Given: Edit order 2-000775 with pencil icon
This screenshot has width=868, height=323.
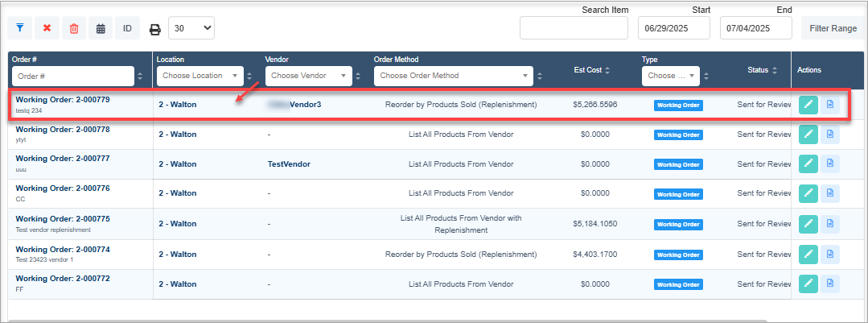Looking at the screenshot, I should 808,224.
